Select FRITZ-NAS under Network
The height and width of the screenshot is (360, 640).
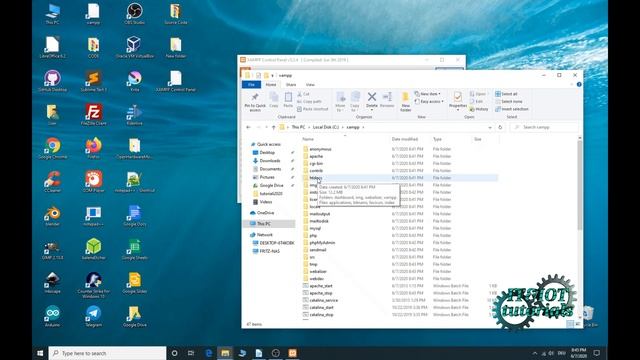point(269,251)
